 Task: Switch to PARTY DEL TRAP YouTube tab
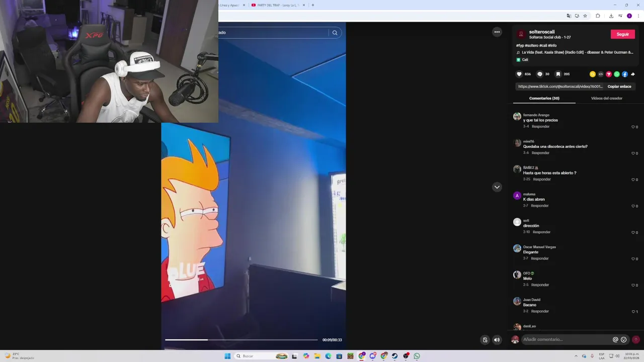[x=278, y=5]
